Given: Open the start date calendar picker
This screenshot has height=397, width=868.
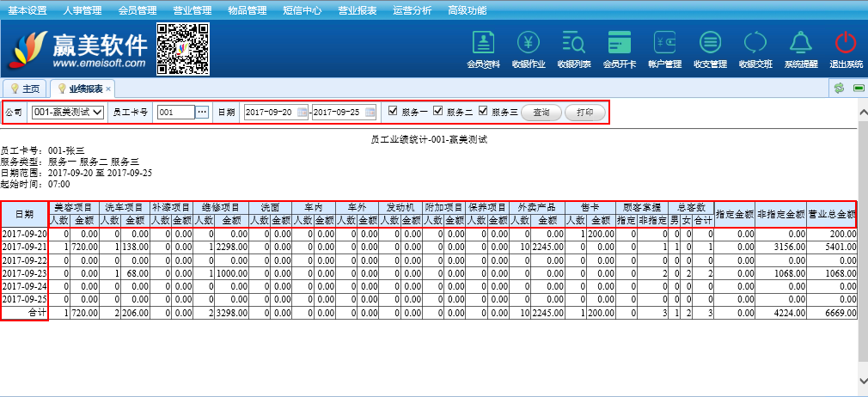Looking at the screenshot, I should (x=303, y=112).
